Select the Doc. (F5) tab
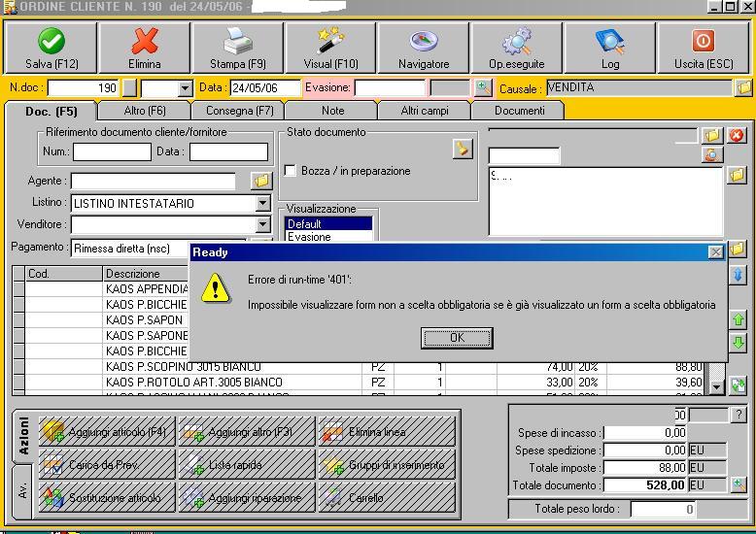Screen dimensions: 756x534 (52, 112)
